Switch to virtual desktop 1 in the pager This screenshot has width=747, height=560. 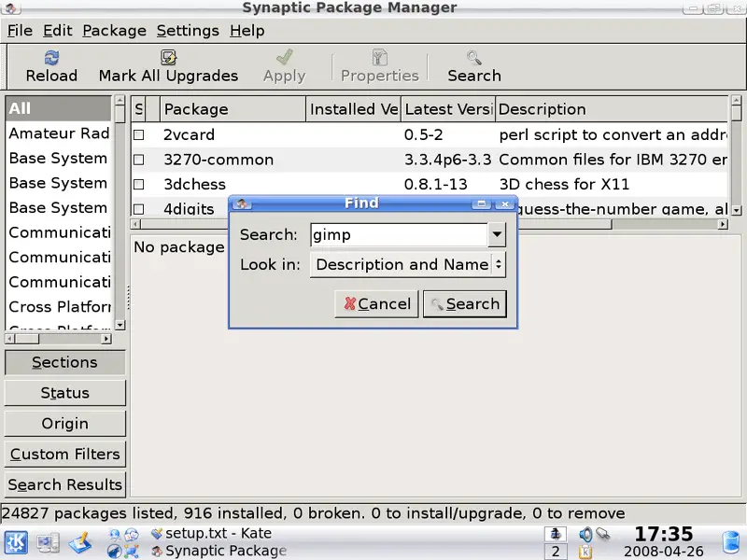coord(556,534)
